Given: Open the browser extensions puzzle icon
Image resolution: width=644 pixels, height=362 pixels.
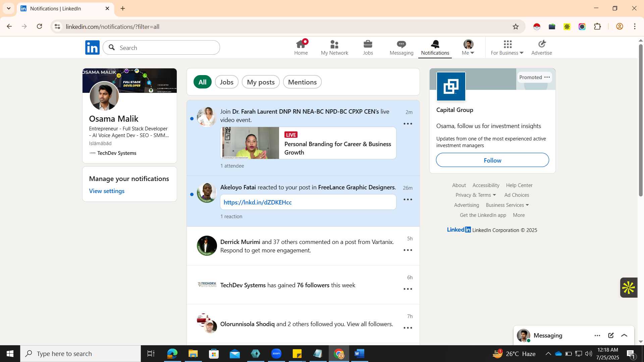Looking at the screenshot, I should coord(597,27).
